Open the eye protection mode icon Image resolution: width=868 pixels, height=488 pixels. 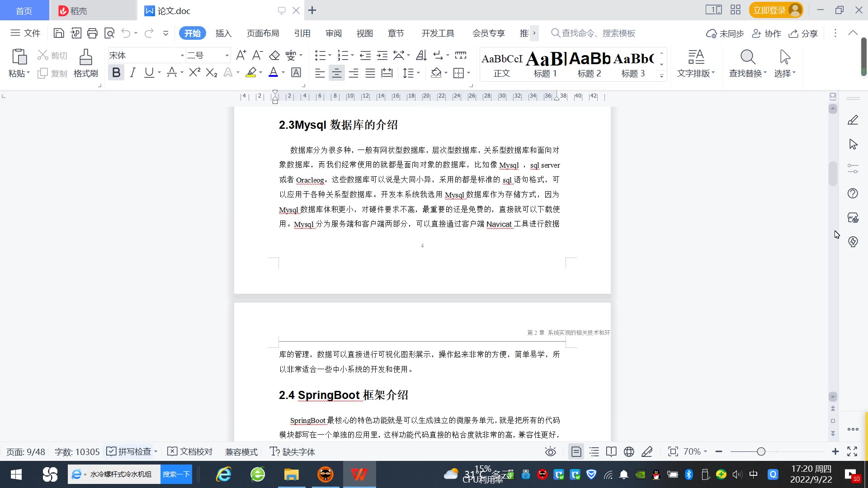point(550,452)
